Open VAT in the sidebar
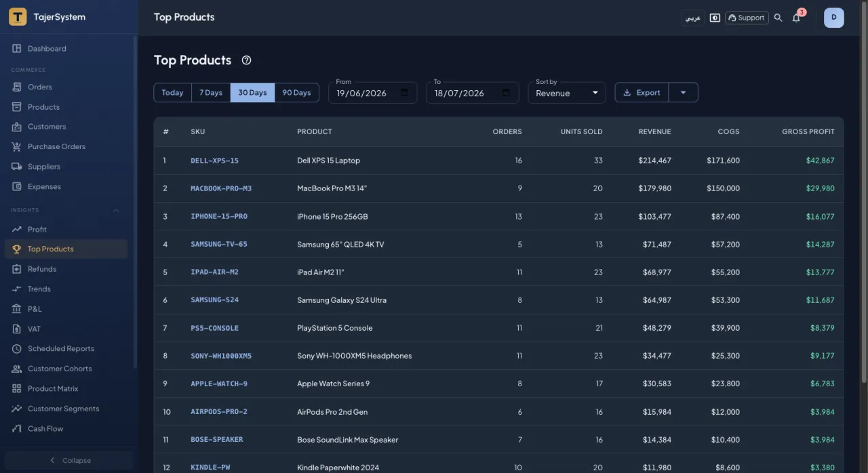 (x=66, y=329)
